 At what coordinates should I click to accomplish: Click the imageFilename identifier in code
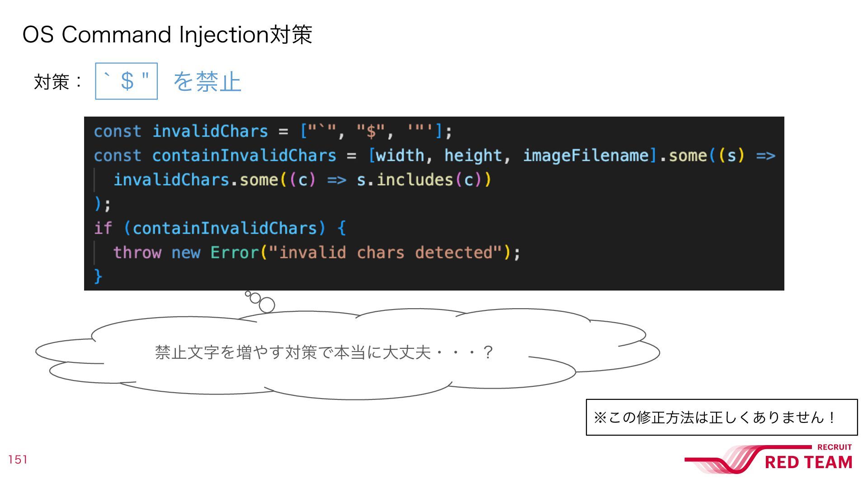pyautogui.click(x=586, y=155)
